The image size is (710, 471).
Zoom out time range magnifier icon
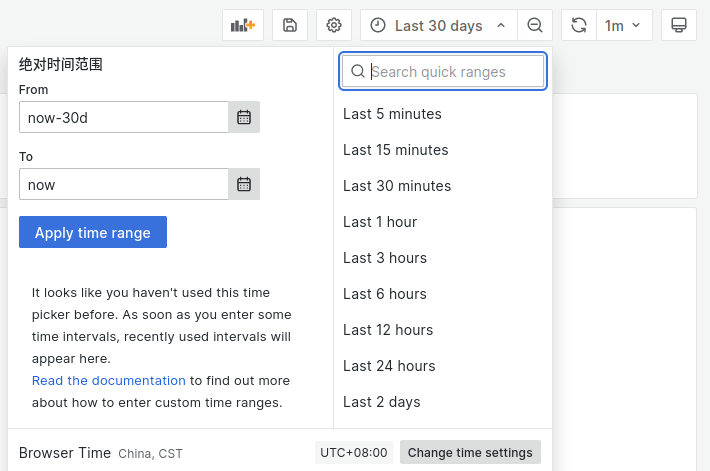535,25
